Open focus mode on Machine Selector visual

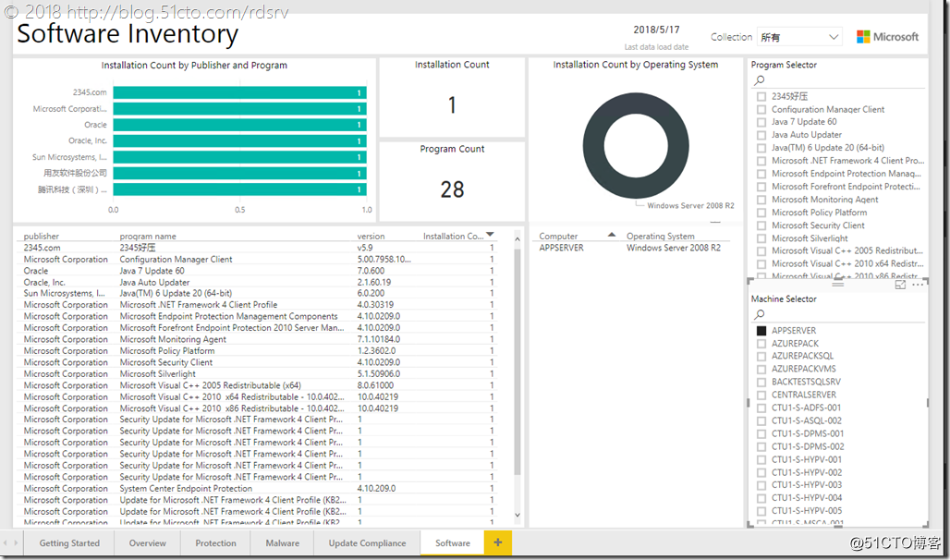tap(900, 285)
